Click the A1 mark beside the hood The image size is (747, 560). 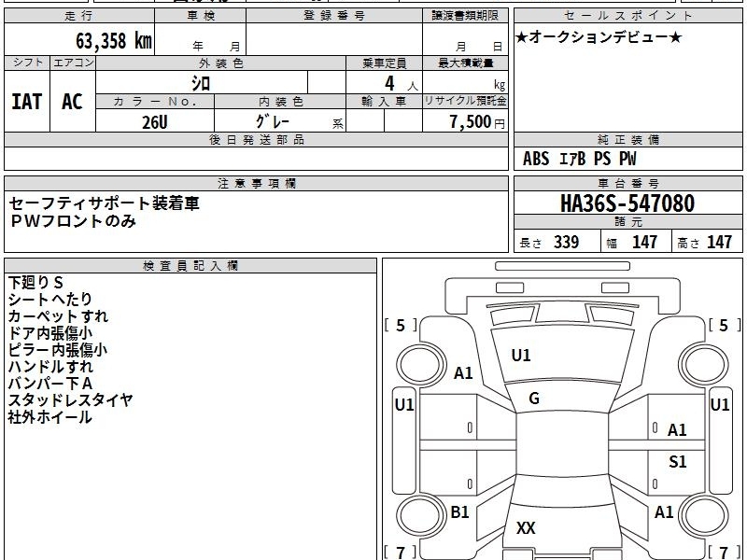(463, 372)
